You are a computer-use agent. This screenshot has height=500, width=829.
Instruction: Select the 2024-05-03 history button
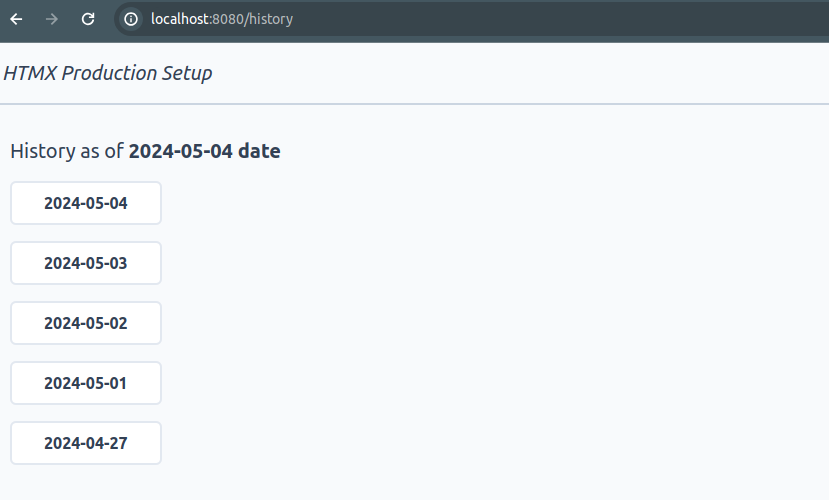coord(86,263)
